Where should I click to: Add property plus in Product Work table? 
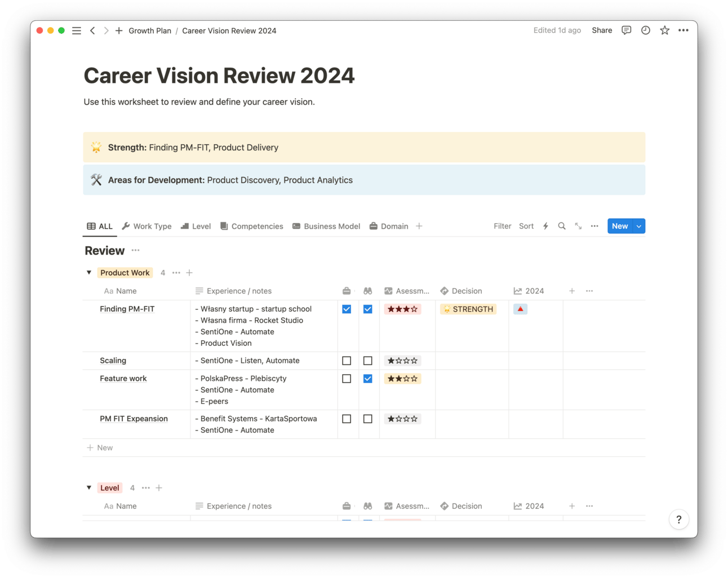point(572,291)
